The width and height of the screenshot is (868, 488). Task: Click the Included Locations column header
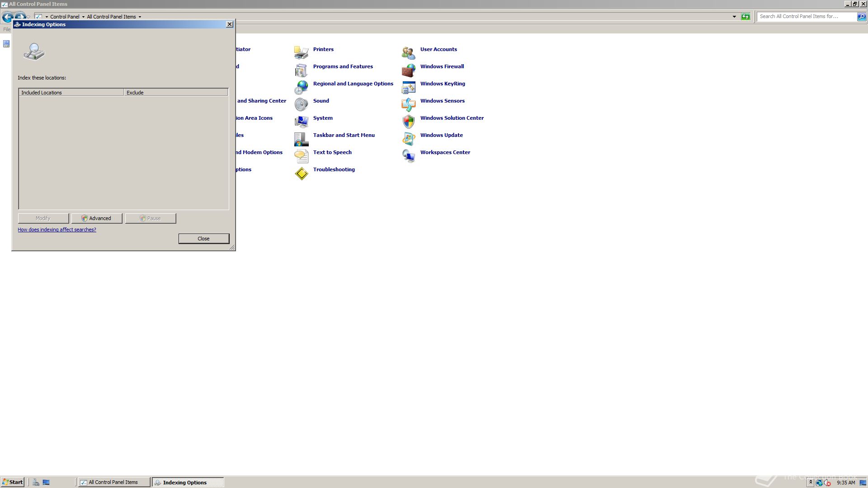71,92
